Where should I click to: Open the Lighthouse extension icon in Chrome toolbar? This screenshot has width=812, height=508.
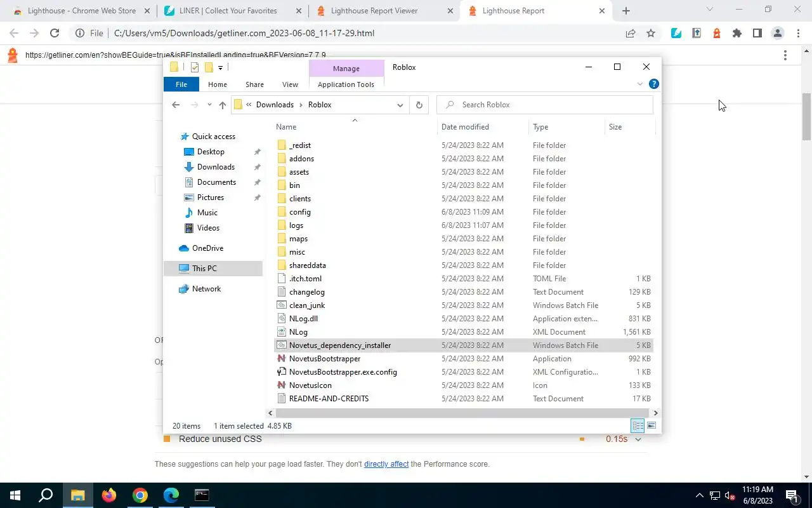pos(717,33)
